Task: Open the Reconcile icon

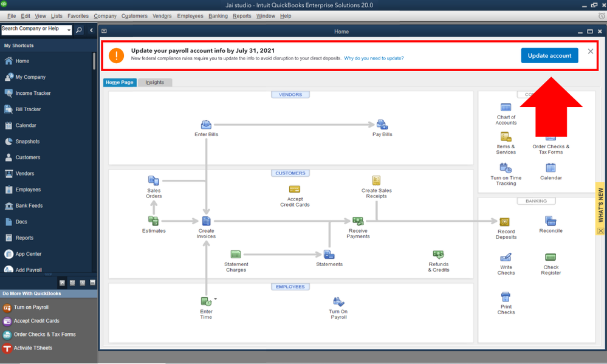Action: coord(550,221)
